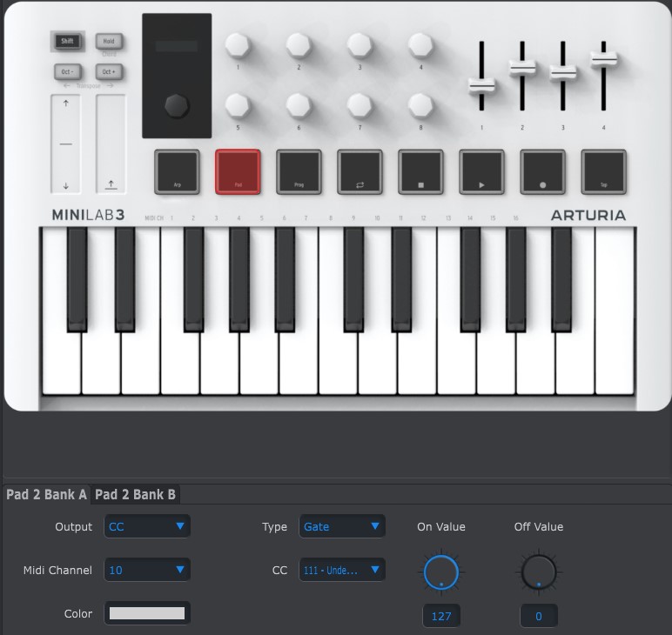Click the leftmost white piano key
This screenshot has width=672, height=635.
tap(61, 363)
